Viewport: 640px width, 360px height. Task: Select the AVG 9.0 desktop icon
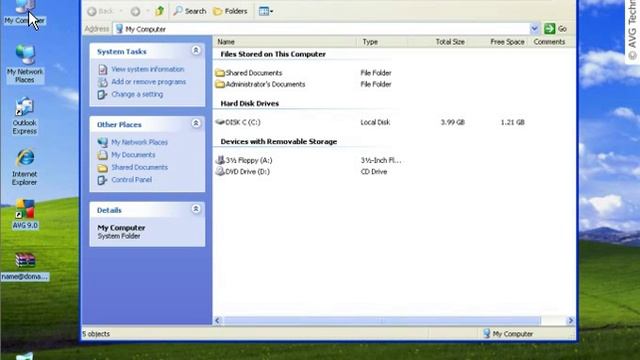[25, 214]
